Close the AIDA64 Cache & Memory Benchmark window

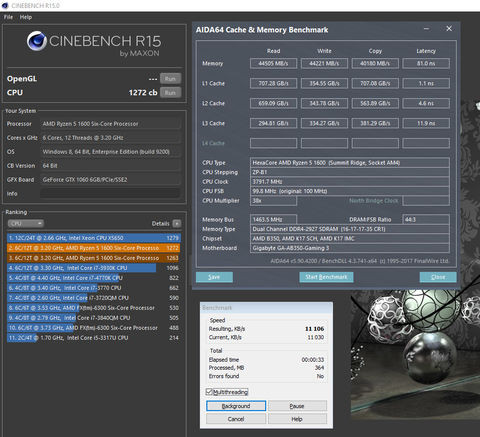pyautogui.click(x=449, y=29)
